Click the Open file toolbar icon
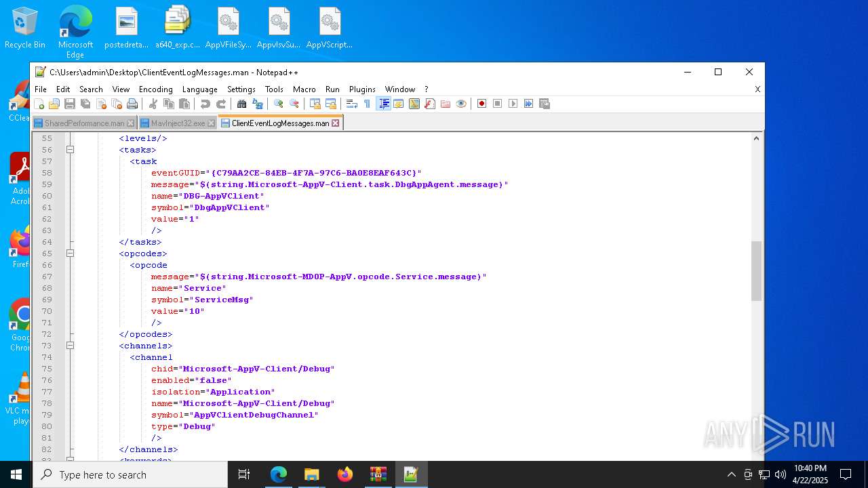The width and height of the screenshot is (868, 488). pos(54,104)
